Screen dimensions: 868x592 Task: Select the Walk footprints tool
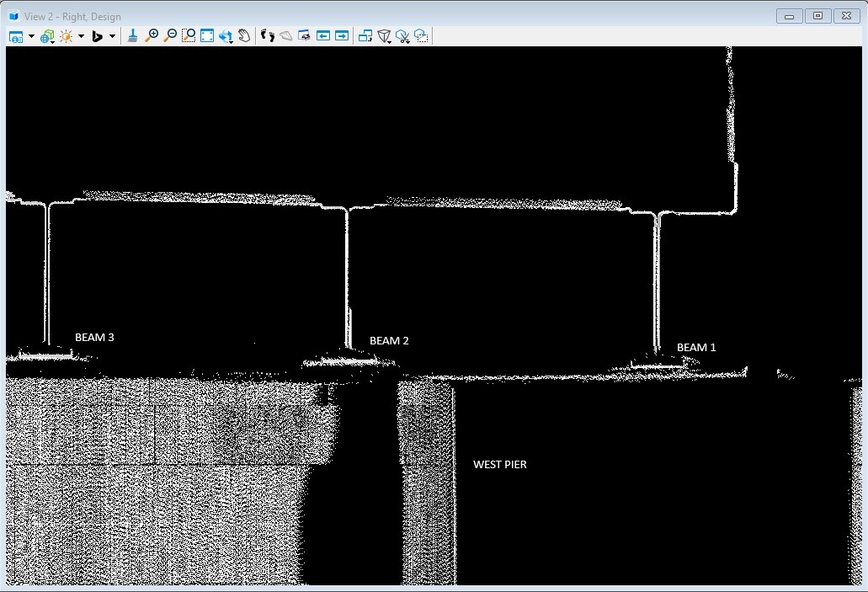tap(268, 35)
